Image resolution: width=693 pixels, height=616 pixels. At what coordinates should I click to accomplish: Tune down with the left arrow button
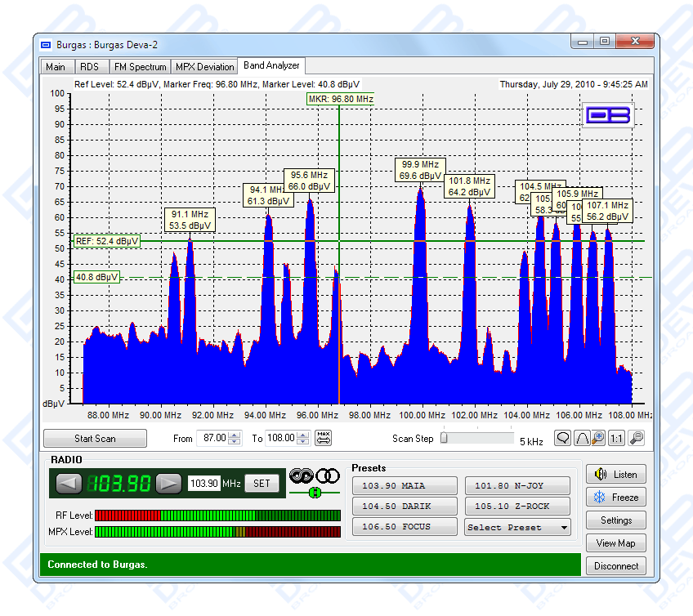click(x=68, y=484)
